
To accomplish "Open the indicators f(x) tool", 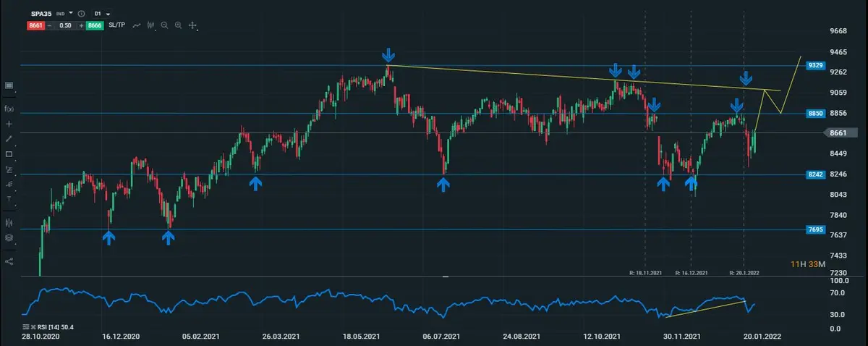I will pyautogui.click(x=9, y=109).
